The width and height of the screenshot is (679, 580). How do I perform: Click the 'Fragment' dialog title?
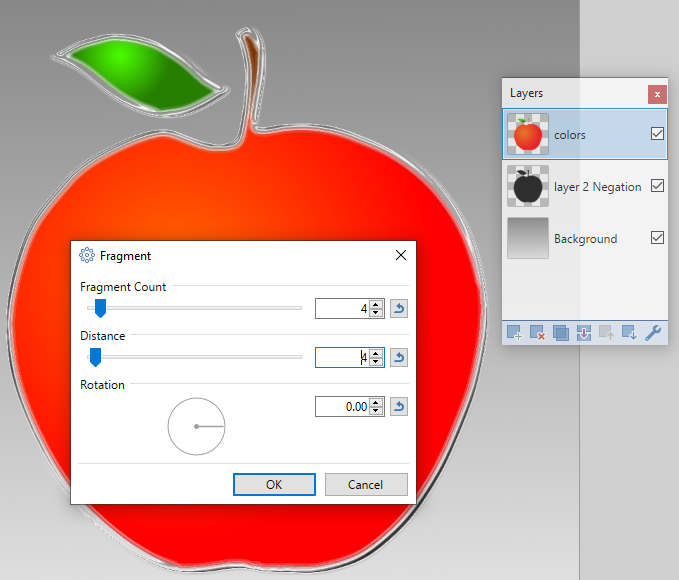(x=125, y=256)
